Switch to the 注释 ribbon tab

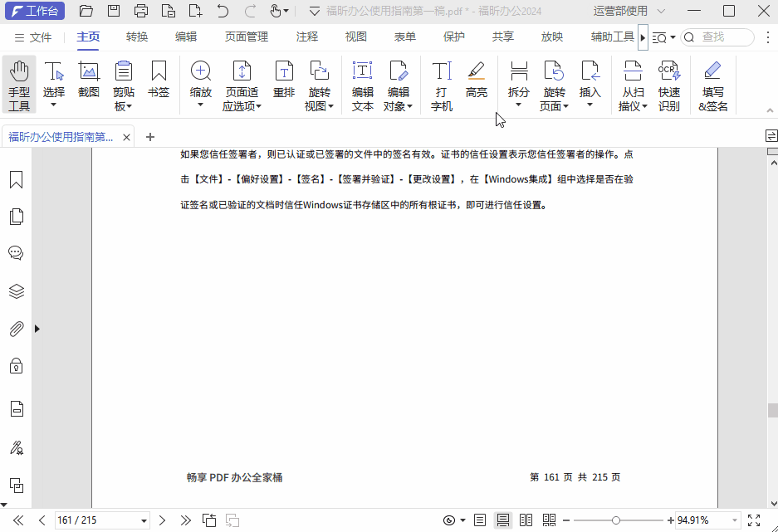(x=306, y=37)
